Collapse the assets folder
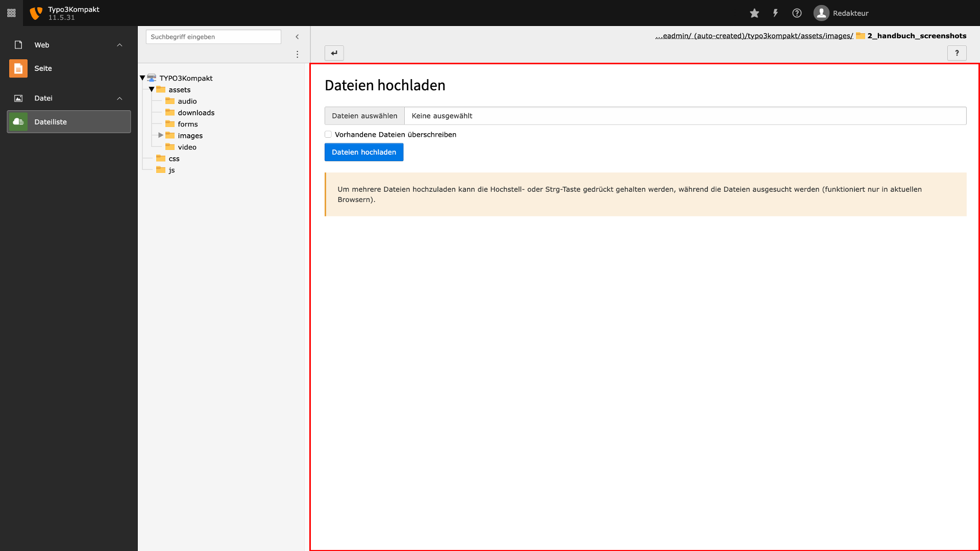The width and height of the screenshot is (980, 551). tap(152, 89)
